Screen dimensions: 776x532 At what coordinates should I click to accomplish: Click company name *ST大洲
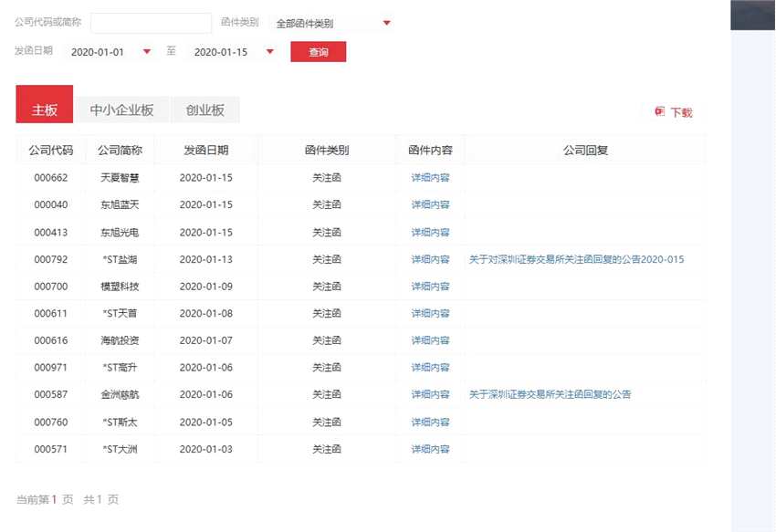click(120, 449)
